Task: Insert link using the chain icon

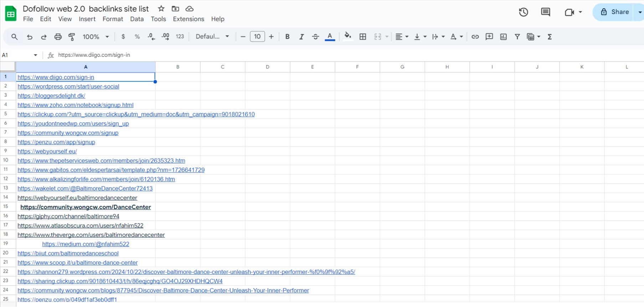Action: click(475, 37)
